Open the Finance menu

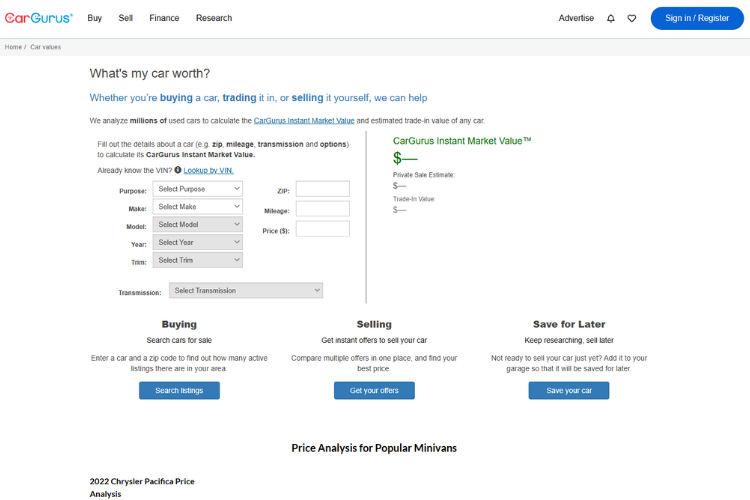coord(164,18)
